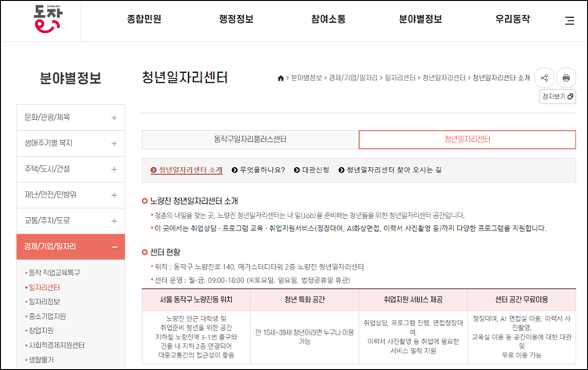
Task: Expand 교통/주차/도로 sidebar section
Action: [x=71, y=221]
